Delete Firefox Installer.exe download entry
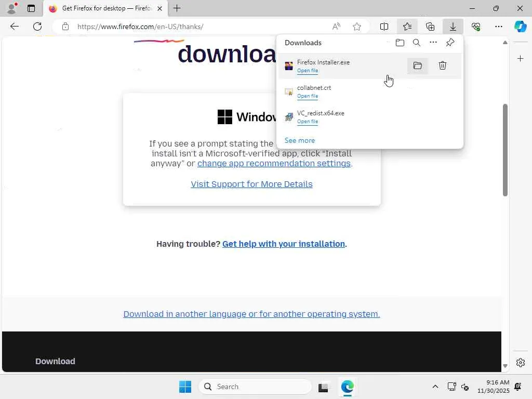 pyautogui.click(x=443, y=65)
